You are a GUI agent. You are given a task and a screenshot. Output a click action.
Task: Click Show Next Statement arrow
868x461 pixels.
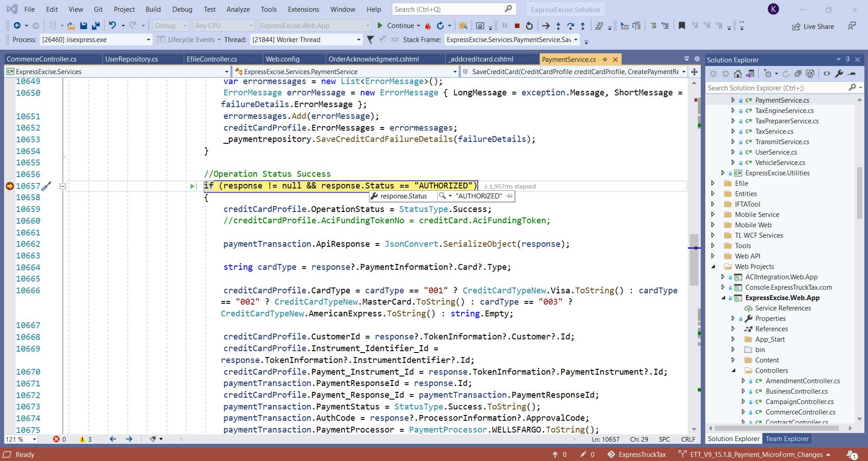click(x=546, y=26)
